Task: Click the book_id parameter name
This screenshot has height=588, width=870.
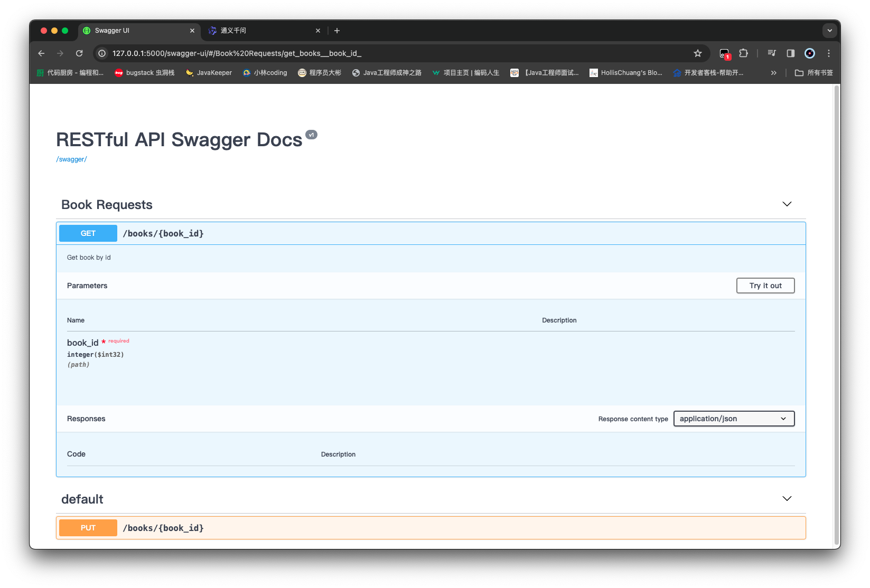Action: 82,343
